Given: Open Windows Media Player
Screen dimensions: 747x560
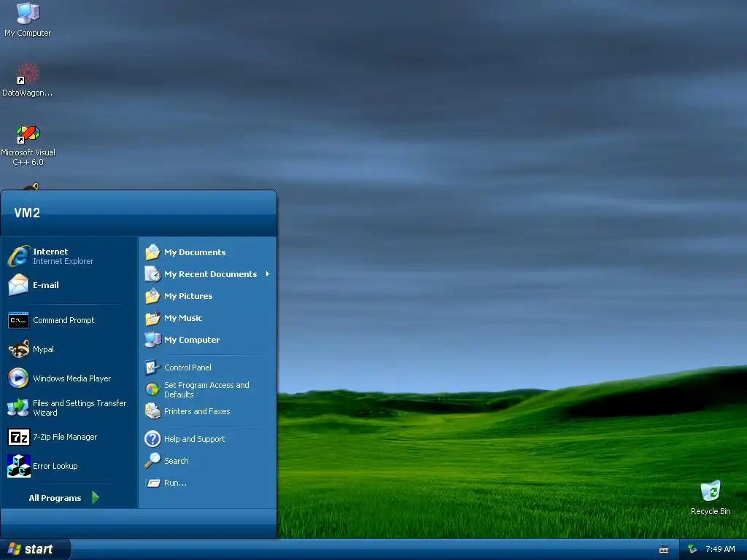Looking at the screenshot, I should click(69, 378).
